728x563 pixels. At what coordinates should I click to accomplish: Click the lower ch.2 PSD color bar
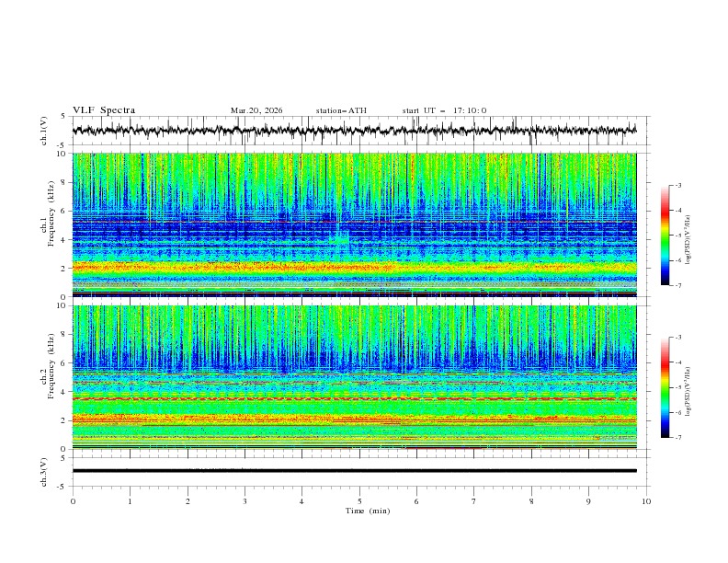point(665,387)
